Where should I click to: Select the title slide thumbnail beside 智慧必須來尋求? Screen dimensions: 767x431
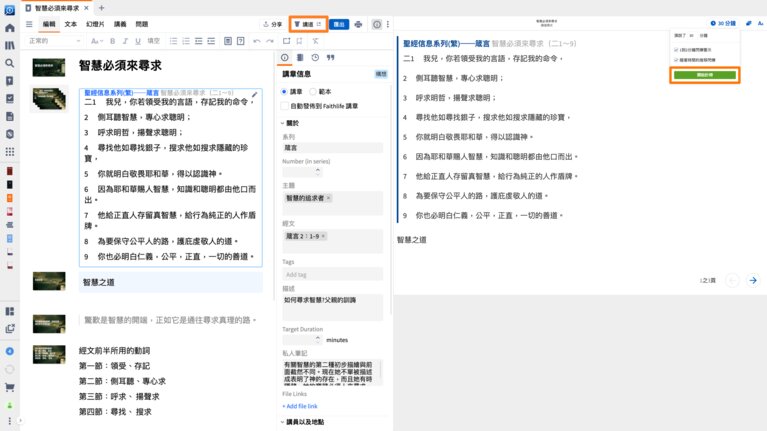click(49, 68)
